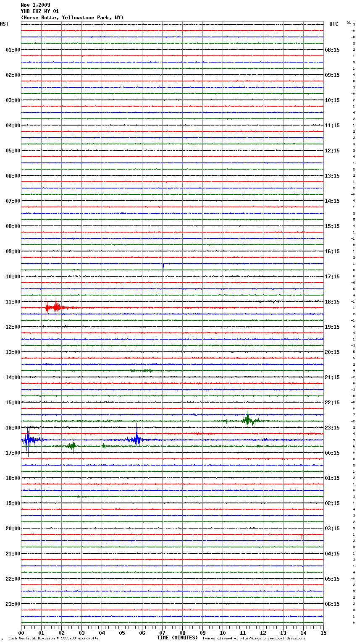Click minute tick label 12 on bottom axis
Image resolution: width=357 pixels, height=644 pixels.
tap(263, 633)
